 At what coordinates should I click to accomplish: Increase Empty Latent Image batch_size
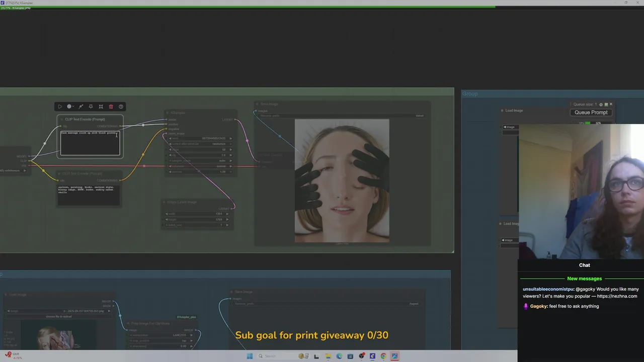pyautogui.click(x=227, y=225)
